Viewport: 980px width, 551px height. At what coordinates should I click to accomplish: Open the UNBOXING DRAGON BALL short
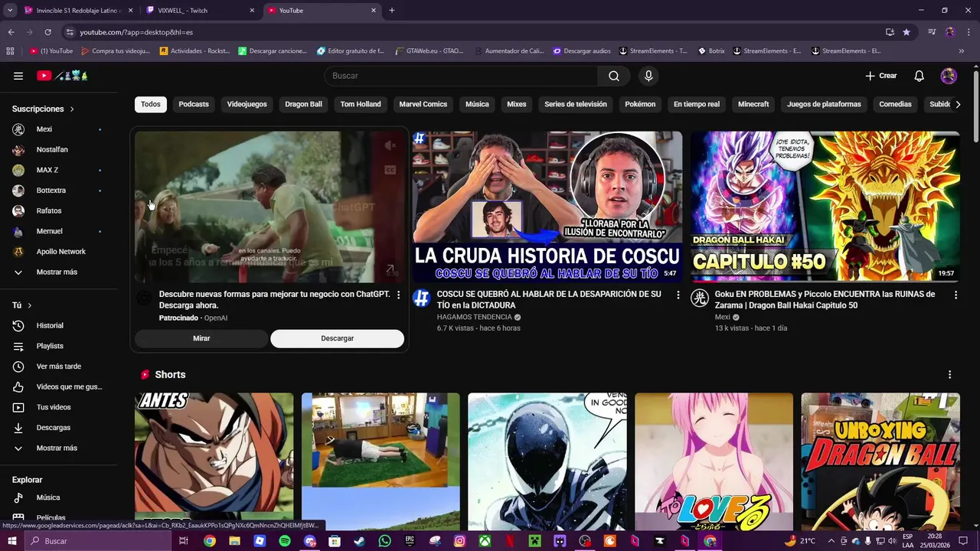pyautogui.click(x=880, y=461)
